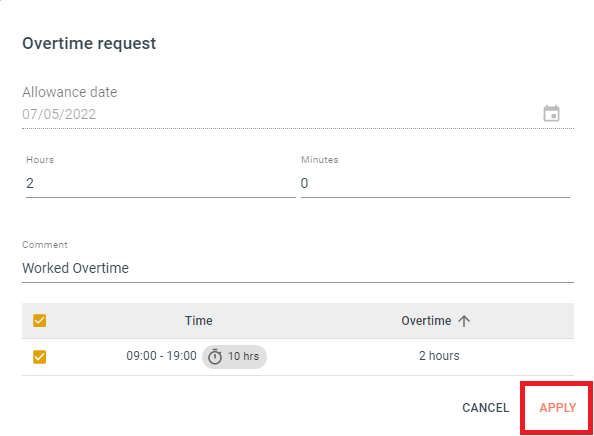
Task: Click into the Worked Overtime comment field
Action: (298, 268)
